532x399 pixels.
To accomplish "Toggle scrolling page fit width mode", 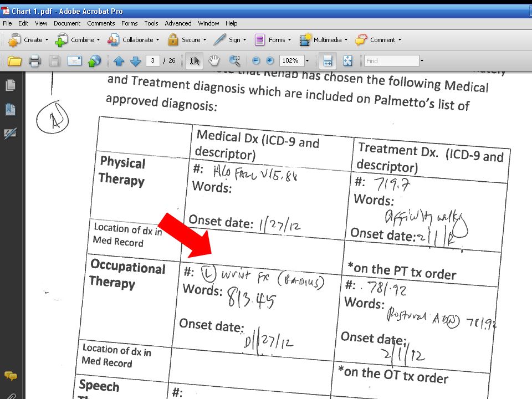I will [328, 61].
